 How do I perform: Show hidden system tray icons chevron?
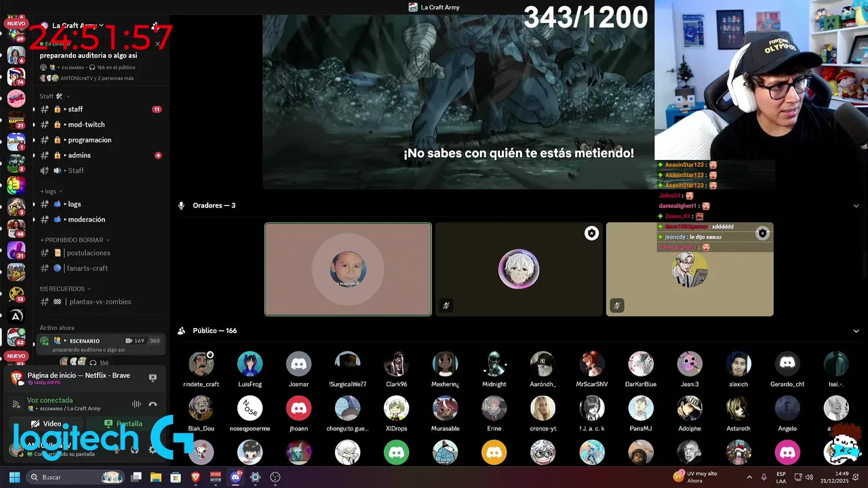pos(749,477)
